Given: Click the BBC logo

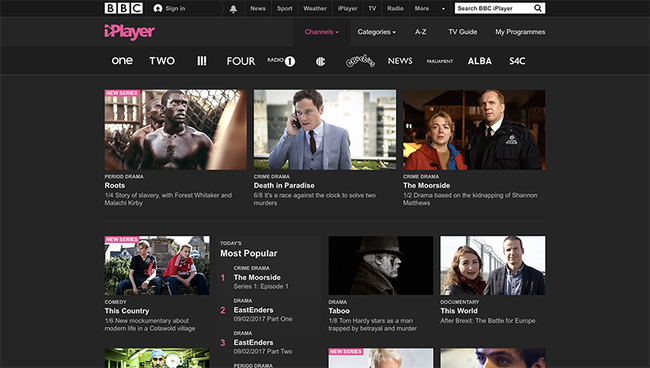Looking at the screenshot, I should tap(124, 8).
